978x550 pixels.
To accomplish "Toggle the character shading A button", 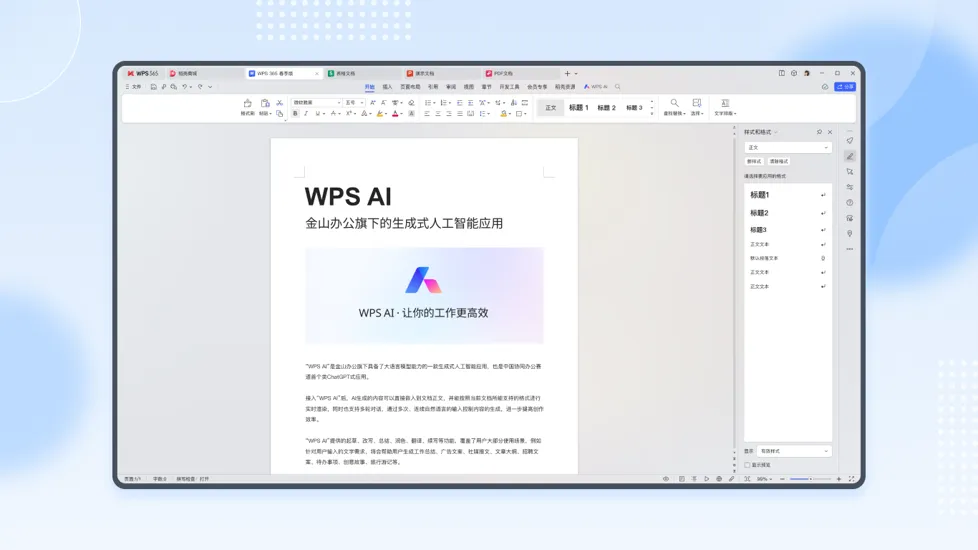I will point(411,113).
